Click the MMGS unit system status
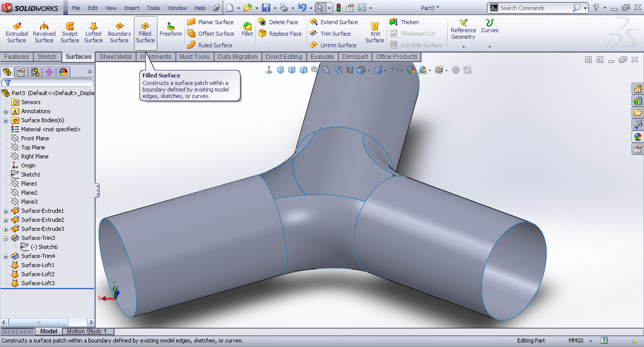Image resolution: width=644 pixels, height=347 pixels. click(x=576, y=340)
